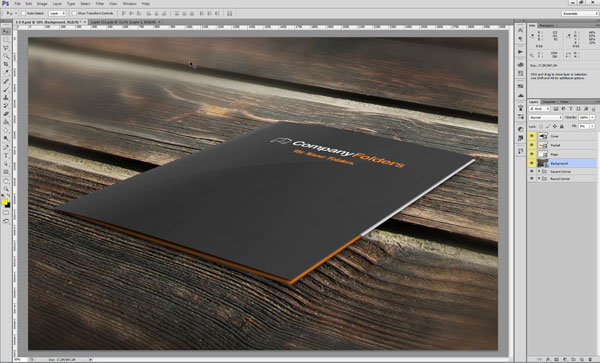Click the black background color swatch
This screenshot has height=363, width=600.
[8, 206]
